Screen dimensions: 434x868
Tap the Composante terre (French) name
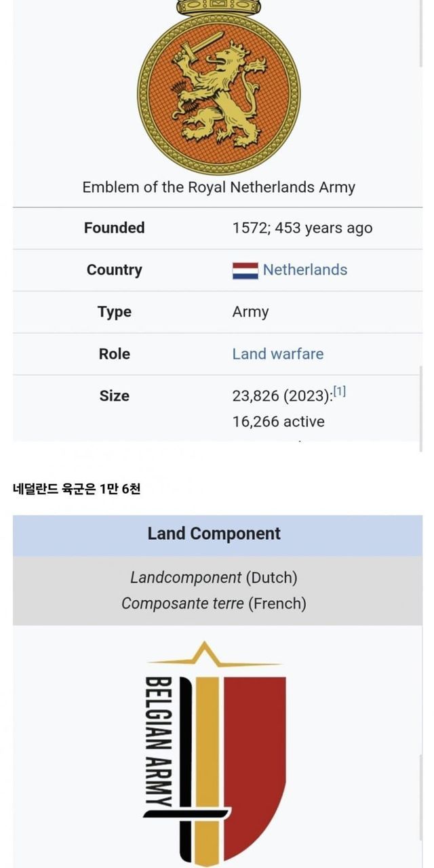click(214, 604)
